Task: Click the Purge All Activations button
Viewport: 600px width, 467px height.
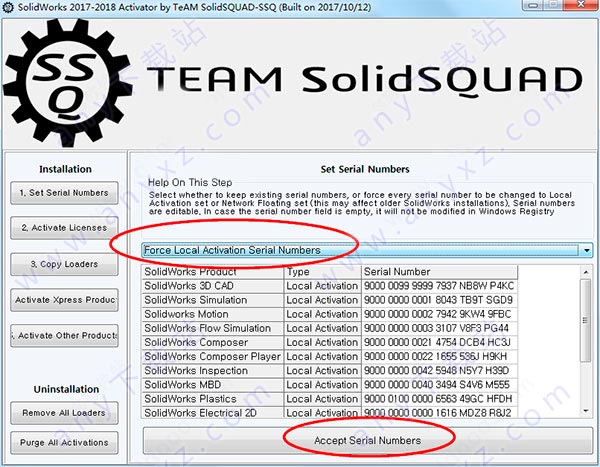Action: pyautogui.click(x=64, y=443)
